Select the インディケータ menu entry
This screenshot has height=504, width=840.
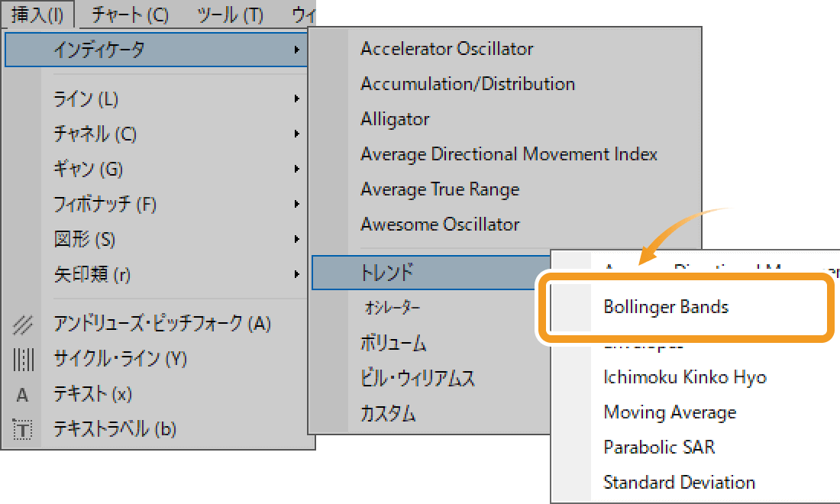click(x=156, y=50)
